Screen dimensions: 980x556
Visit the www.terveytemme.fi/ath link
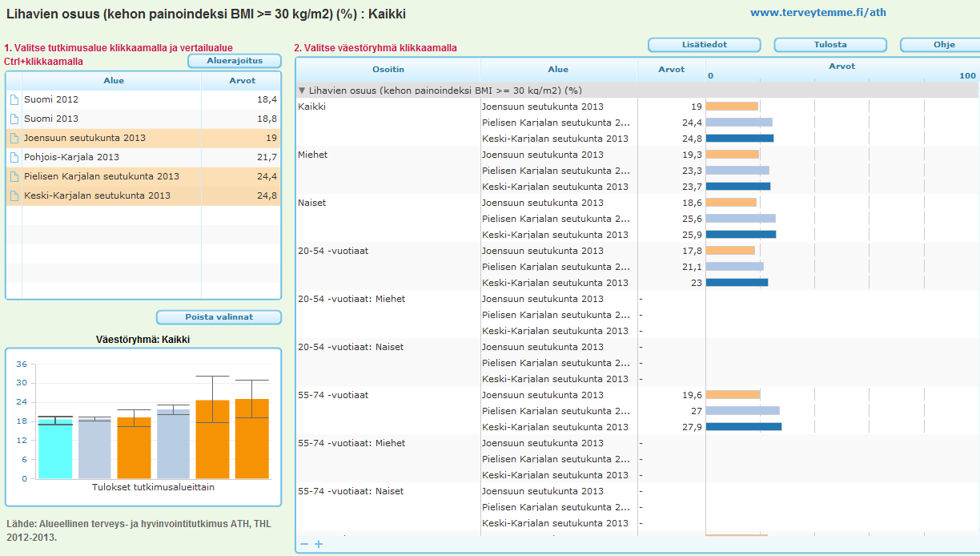(818, 13)
